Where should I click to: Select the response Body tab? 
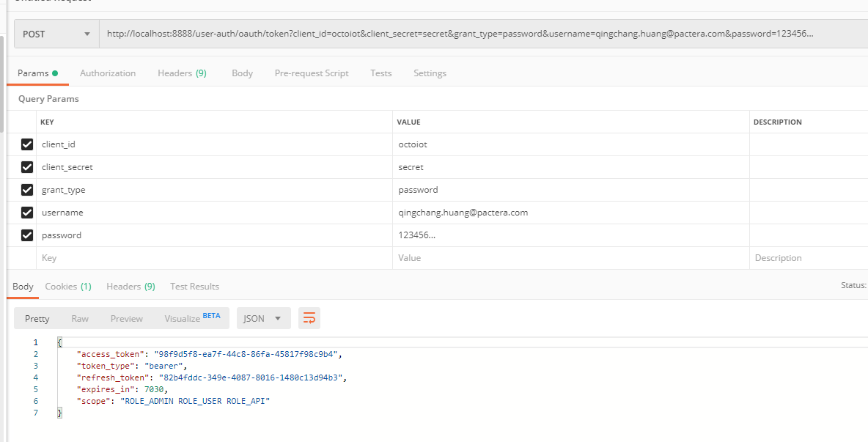click(23, 287)
